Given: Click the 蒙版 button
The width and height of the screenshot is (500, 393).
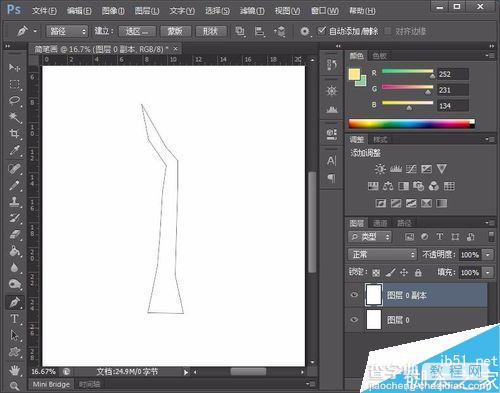Looking at the screenshot, I should [x=175, y=32].
